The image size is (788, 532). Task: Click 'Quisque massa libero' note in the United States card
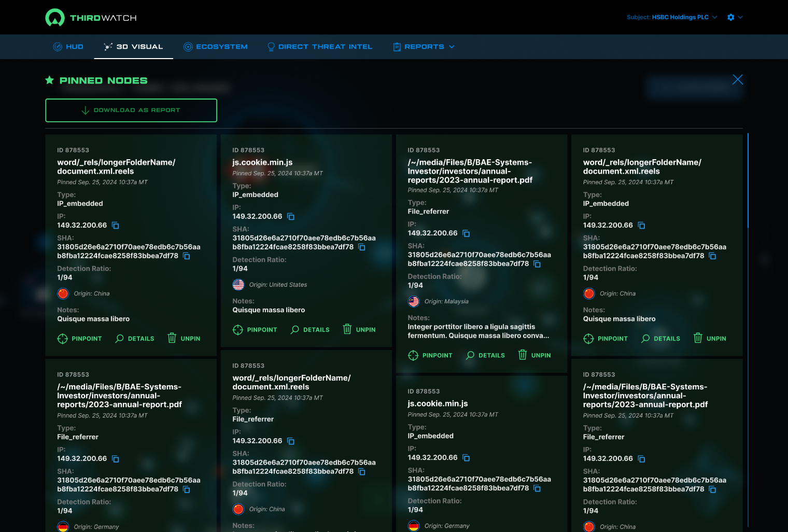tap(269, 310)
